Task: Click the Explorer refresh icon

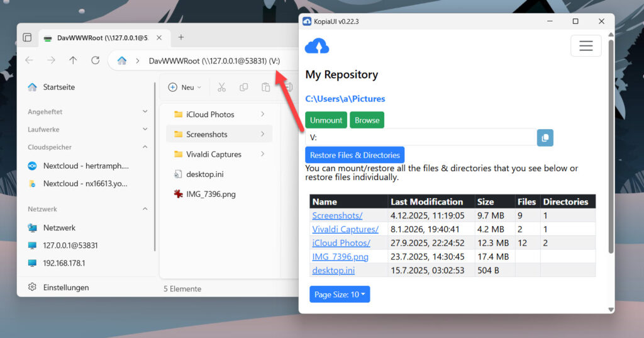Action: coord(96,60)
